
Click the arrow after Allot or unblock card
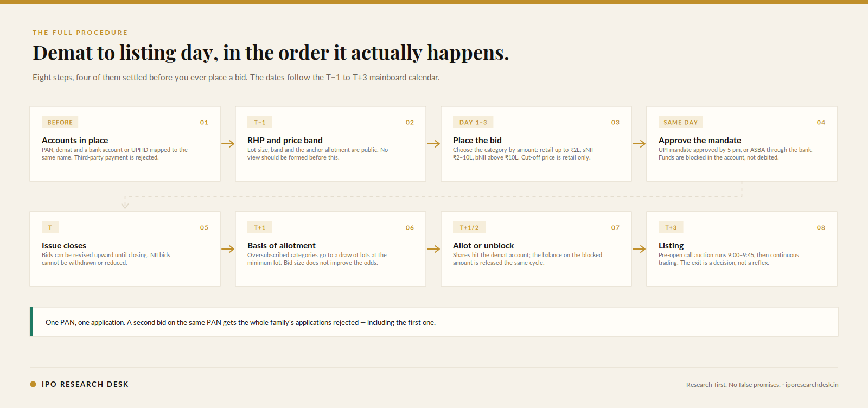[x=639, y=249]
